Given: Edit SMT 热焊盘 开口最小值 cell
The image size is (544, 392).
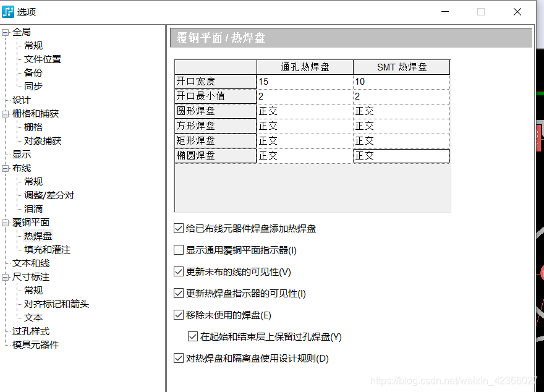Looking at the screenshot, I should point(401,96).
